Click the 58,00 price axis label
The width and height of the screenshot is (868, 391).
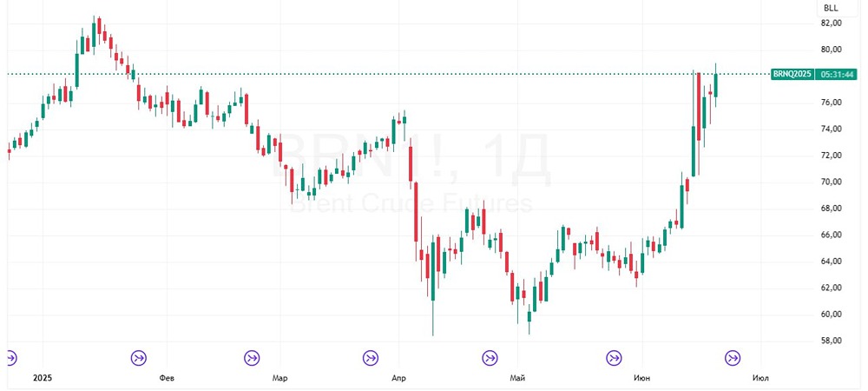(832, 341)
